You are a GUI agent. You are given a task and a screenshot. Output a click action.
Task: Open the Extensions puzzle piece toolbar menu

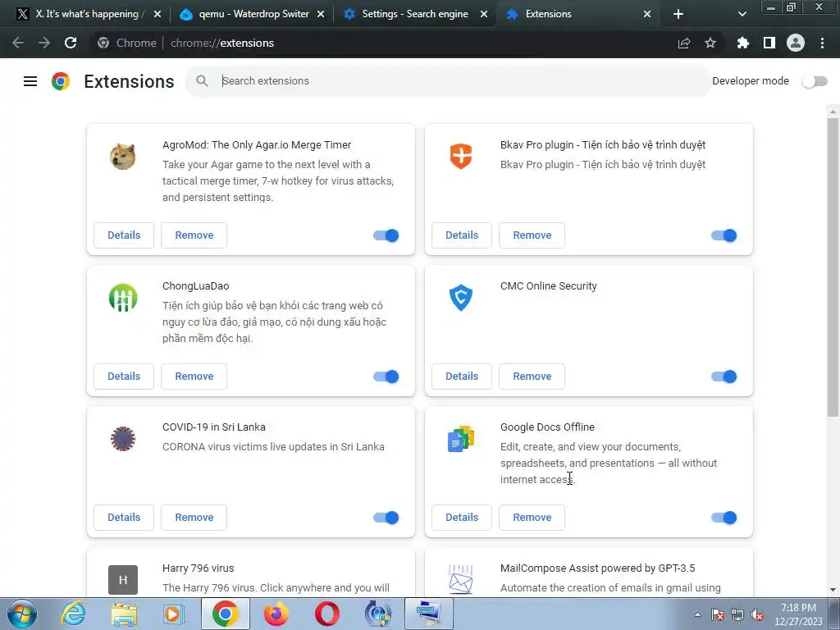pyautogui.click(x=742, y=43)
